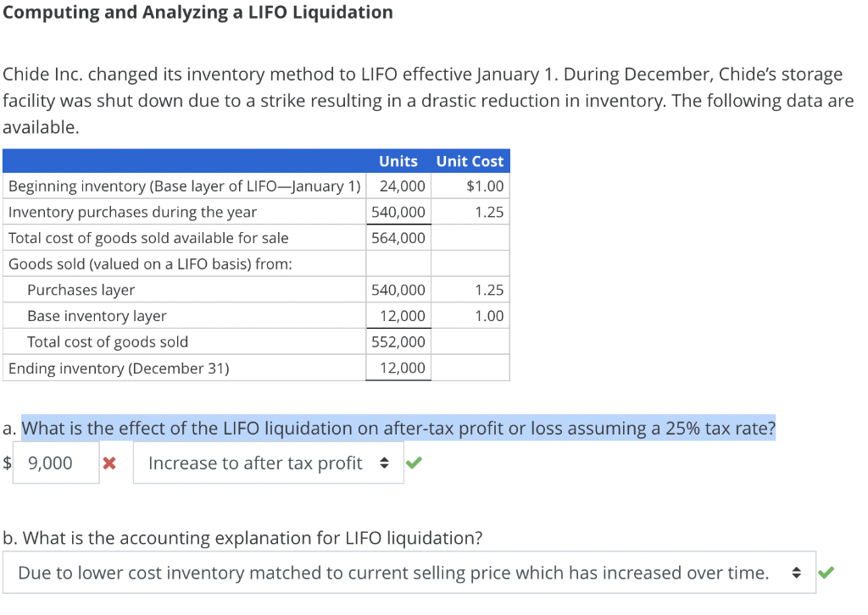The height and width of the screenshot is (615, 868).
Task: Click the dollar sign before the answer box
Action: click(x=6, y=463)
